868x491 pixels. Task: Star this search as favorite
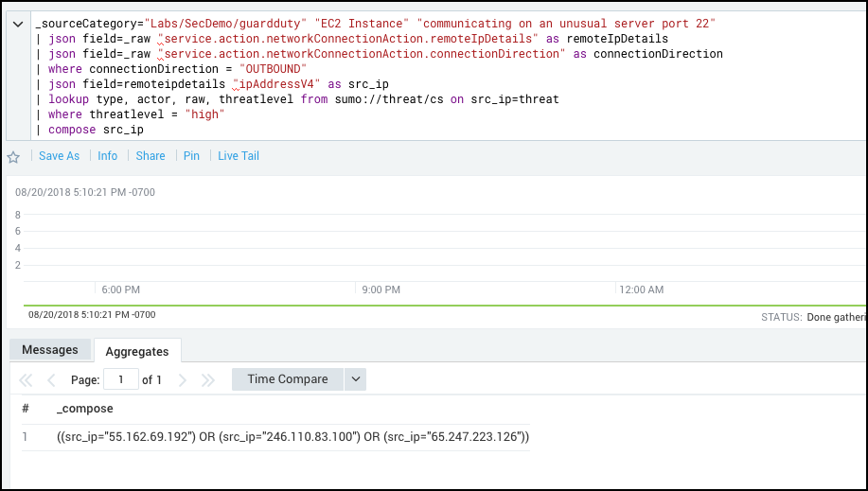point(13,157)
